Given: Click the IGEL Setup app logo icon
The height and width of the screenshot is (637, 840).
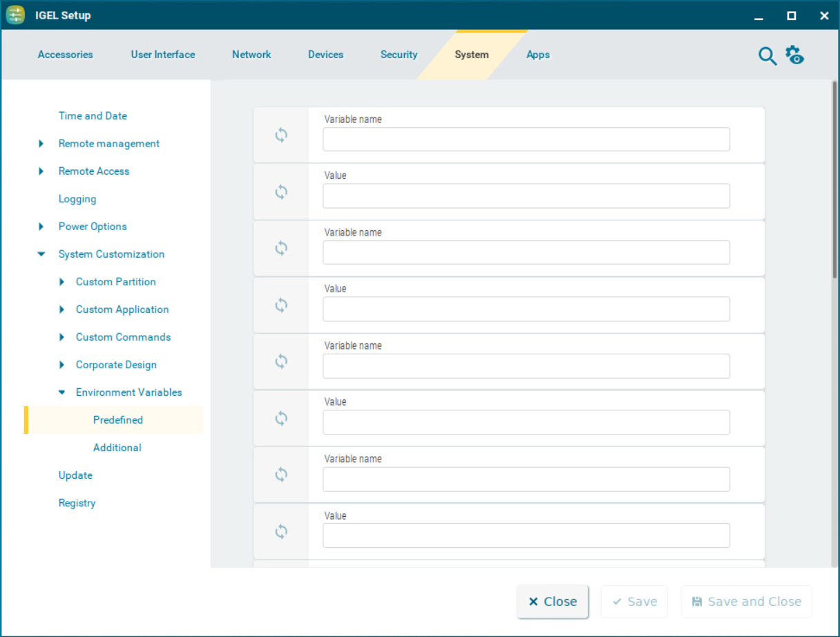Looking at the screenshot, I should [15, 15].
